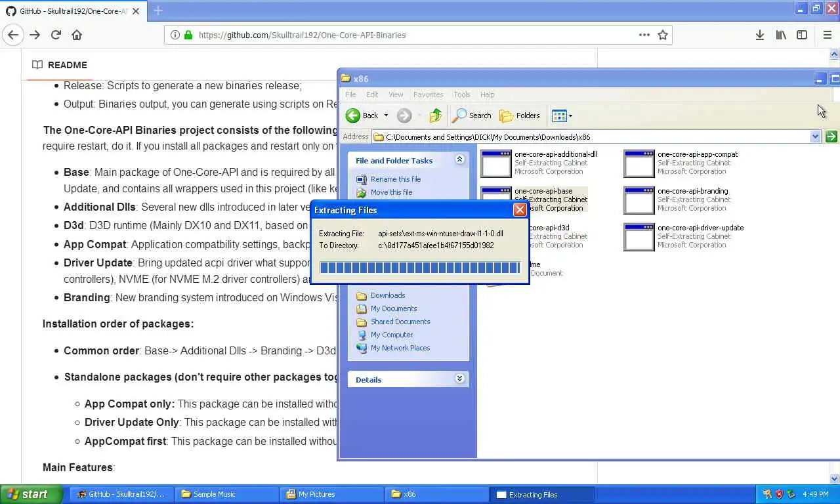Open My Computer link in sidebar
This screenshot has height=504, width=840.
tap(392, 335)
